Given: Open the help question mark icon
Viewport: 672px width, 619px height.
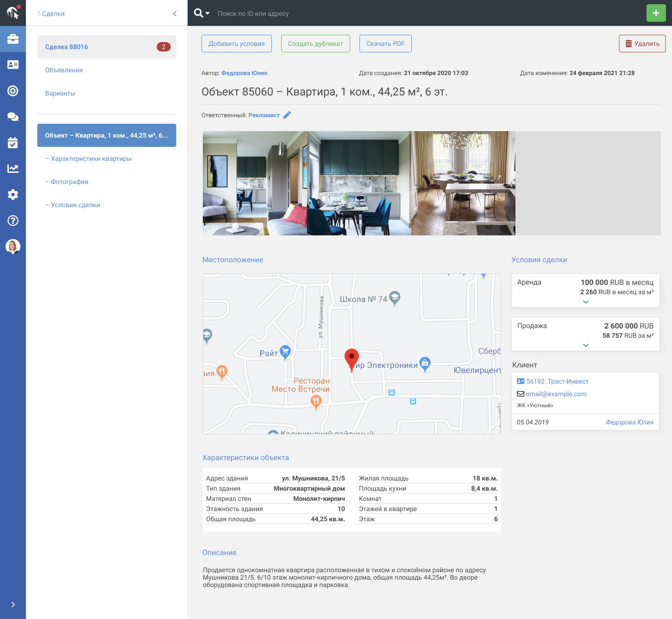Looking at the screenshot, I should coord(13,221).
